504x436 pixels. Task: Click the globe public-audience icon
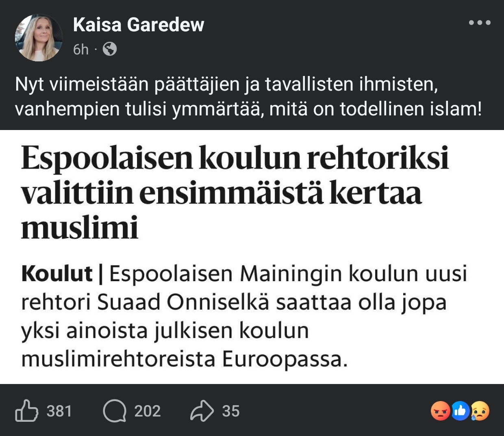[110, 49]
